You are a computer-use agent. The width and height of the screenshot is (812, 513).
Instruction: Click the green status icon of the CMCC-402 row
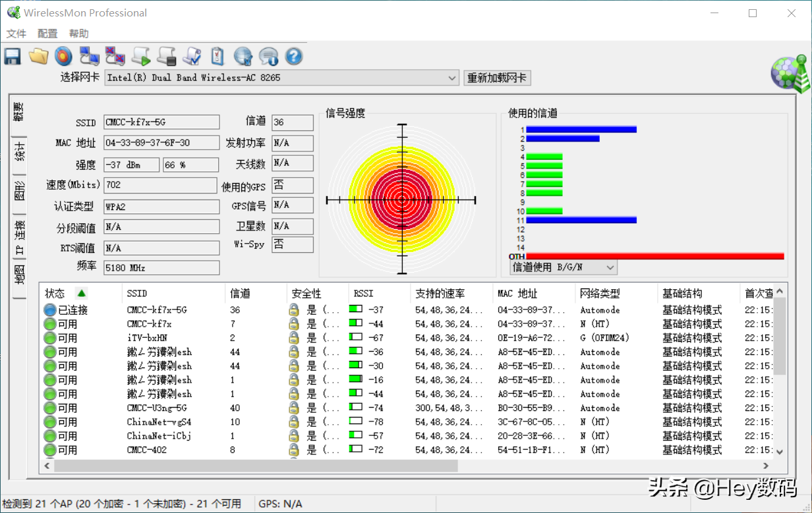[50, 450]
